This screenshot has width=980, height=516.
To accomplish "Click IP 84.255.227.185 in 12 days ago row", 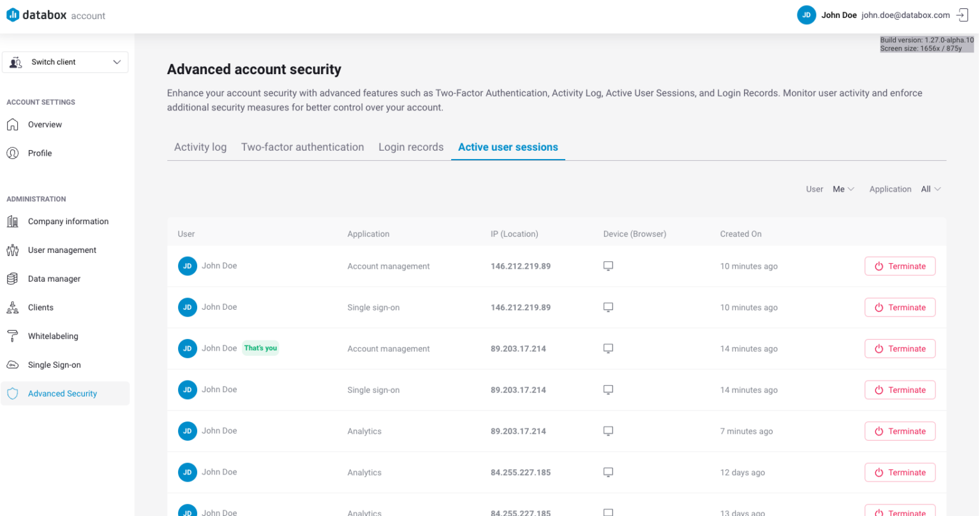I will [x=521, y=473].
